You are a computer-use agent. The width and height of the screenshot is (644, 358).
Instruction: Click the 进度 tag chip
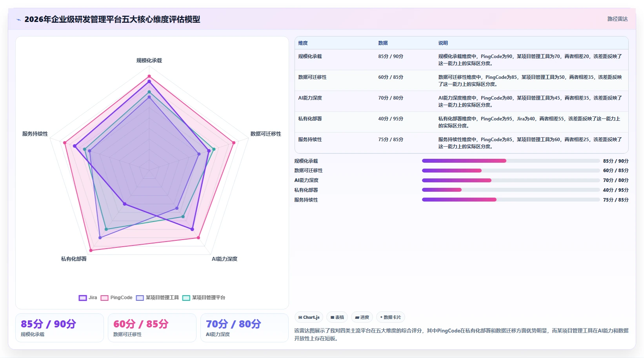pos(362,317)
